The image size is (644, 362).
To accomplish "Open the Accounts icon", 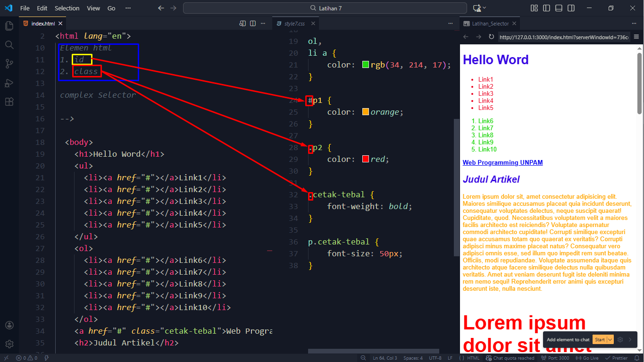I will coord(8,325).
